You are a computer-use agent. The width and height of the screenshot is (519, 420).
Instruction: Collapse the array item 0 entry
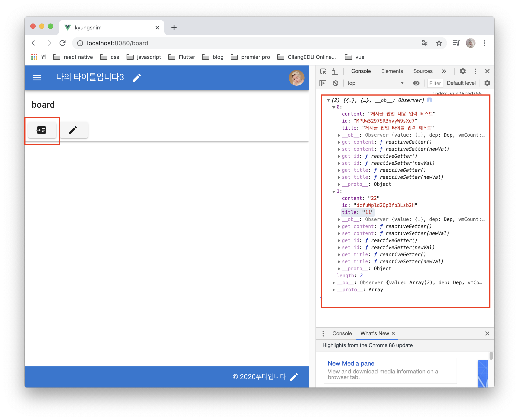(x=334, y=107)
